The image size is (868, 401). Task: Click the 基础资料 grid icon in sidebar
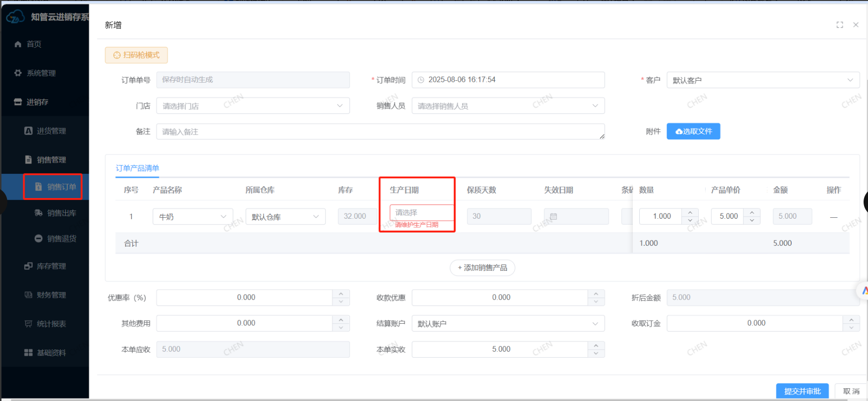29,353
